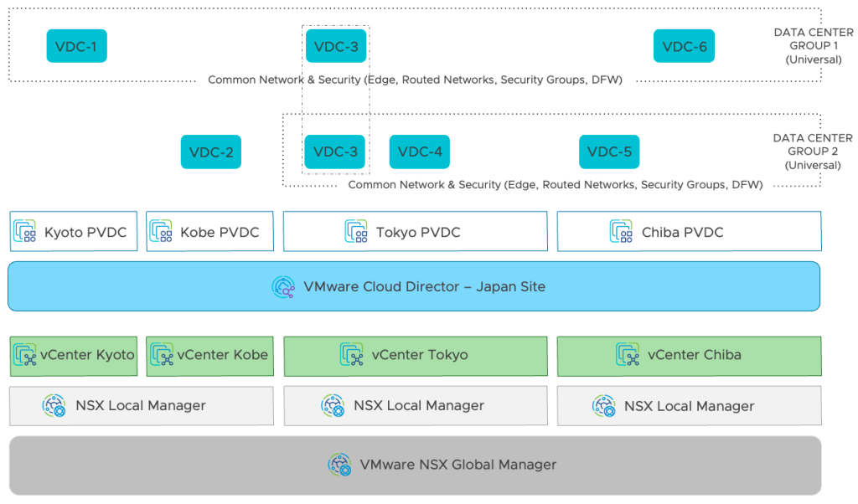Click the vCenter Kobe icon
This screenshot has width=858, height=504.
coord(162,354)
